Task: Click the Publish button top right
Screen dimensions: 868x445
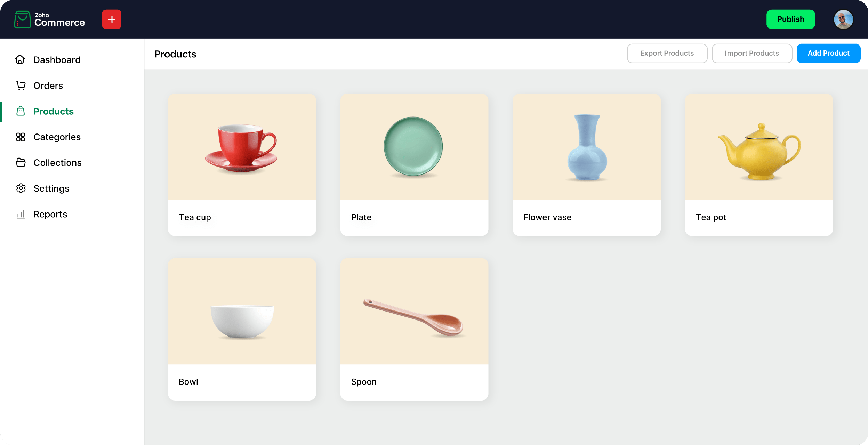Action: pos(791,19)
